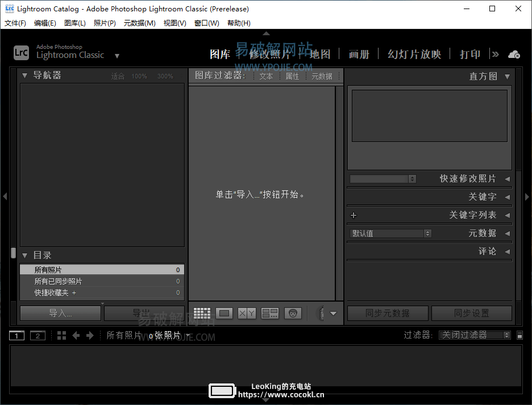The width and height of the screenshot is (532, 405).
Task: Expand the 快速修改照片 panel
Action: point(507,179)
